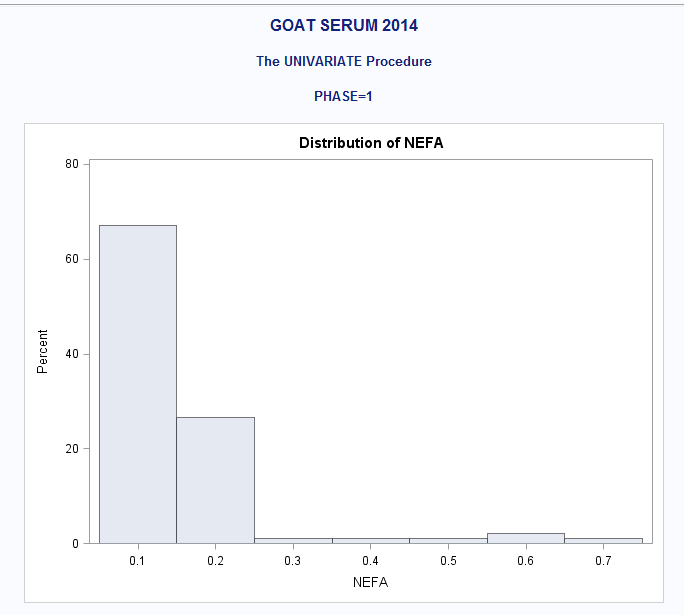The width and height of the screenshot is (684, 615).
Task: Select the 0.4 tick label on x-axis
Action: (371, 562)
